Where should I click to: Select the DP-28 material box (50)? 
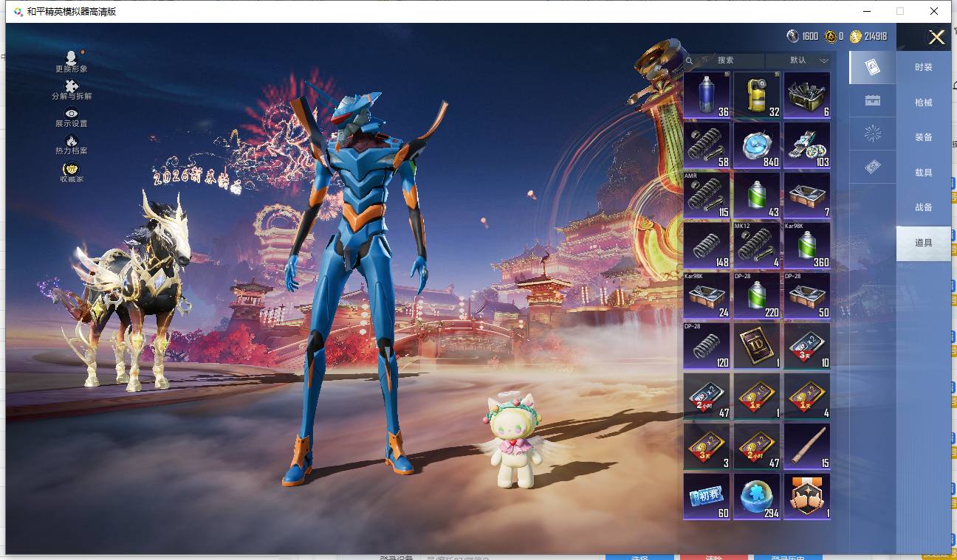807,296
